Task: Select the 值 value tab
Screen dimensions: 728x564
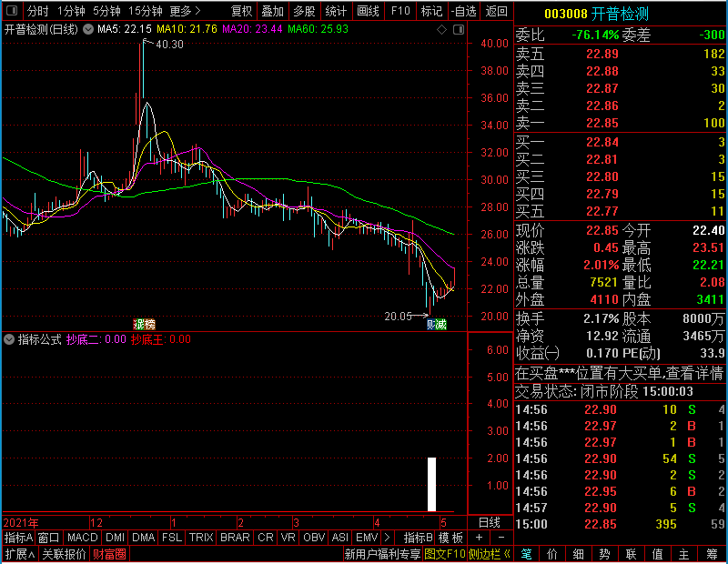Action: (657, 554)
